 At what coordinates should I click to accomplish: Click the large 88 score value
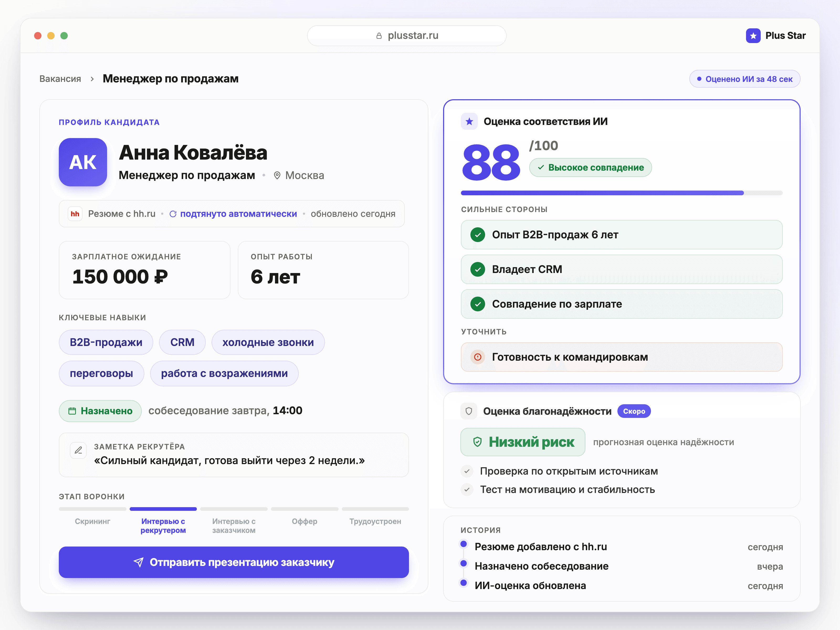coord(491,162)
